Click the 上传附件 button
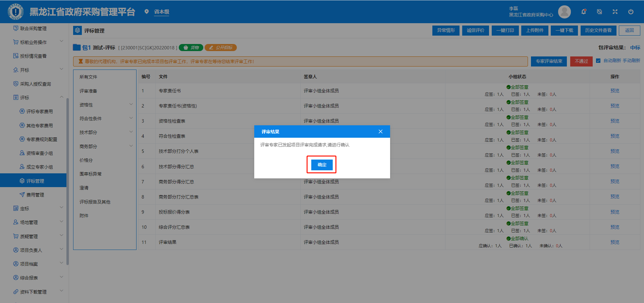 click(x=535, y=30)
